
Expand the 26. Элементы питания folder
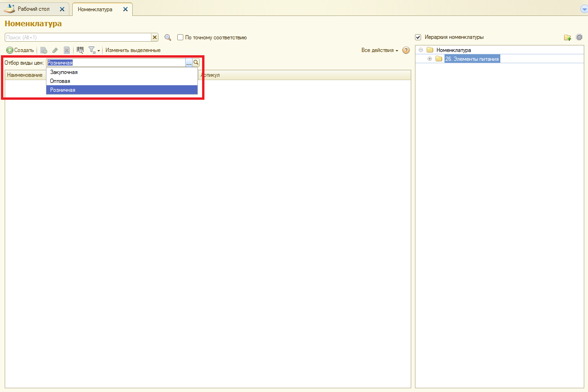430,59
